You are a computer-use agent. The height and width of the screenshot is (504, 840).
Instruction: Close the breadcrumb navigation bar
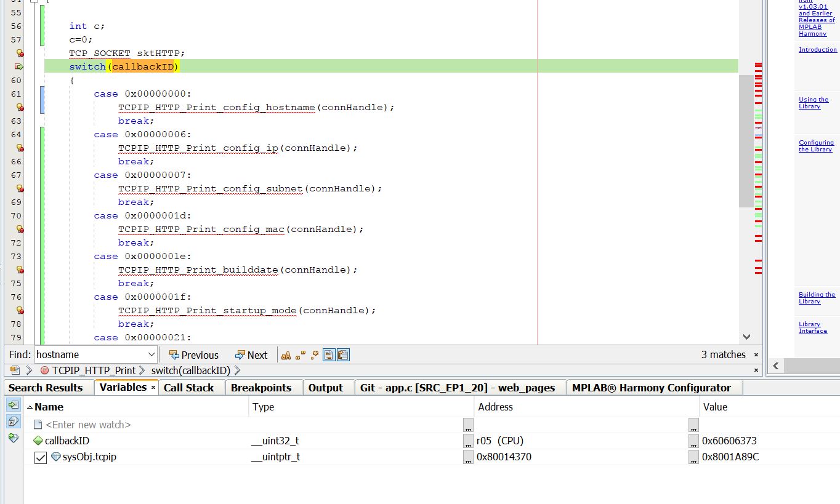coord(756,370)
